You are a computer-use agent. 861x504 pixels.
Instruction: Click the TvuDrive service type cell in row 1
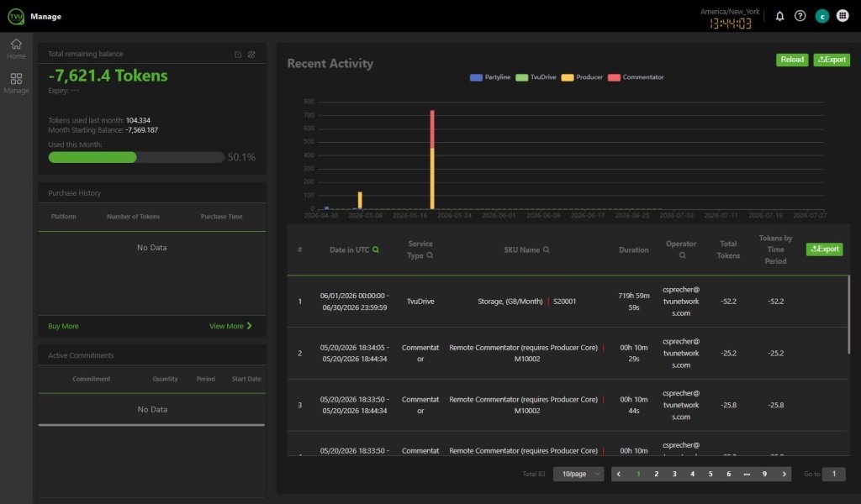click(420, 301)
